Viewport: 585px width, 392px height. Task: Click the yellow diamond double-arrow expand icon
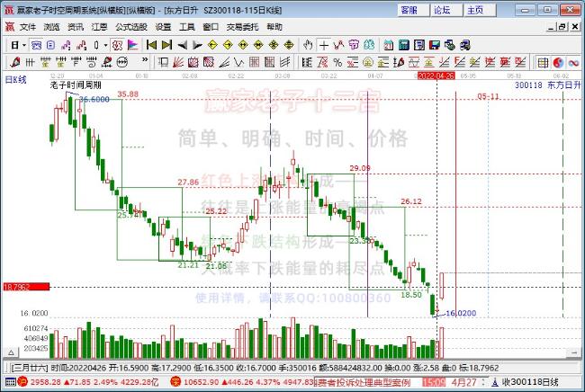click(x=243, y=45)
